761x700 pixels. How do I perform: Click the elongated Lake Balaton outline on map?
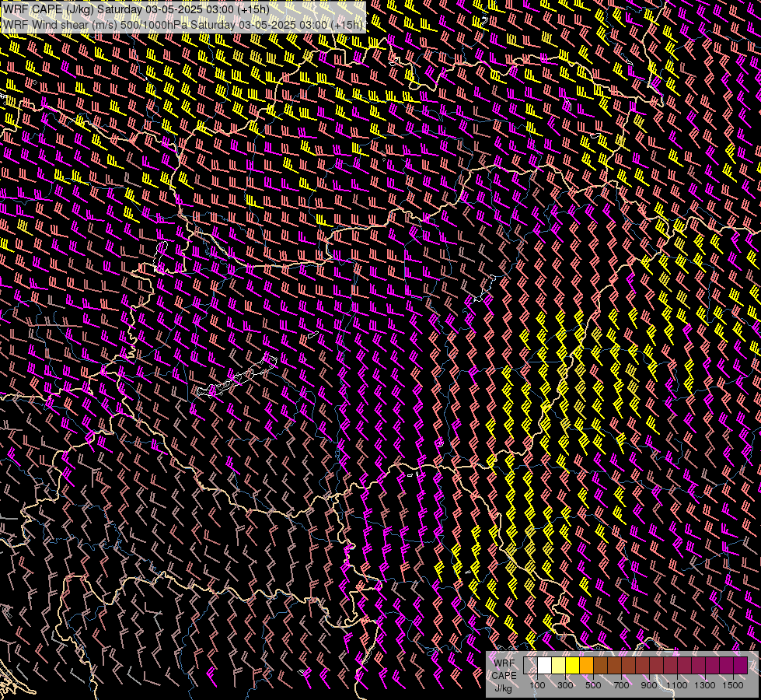pyautogui.click(x=237, y=375)
